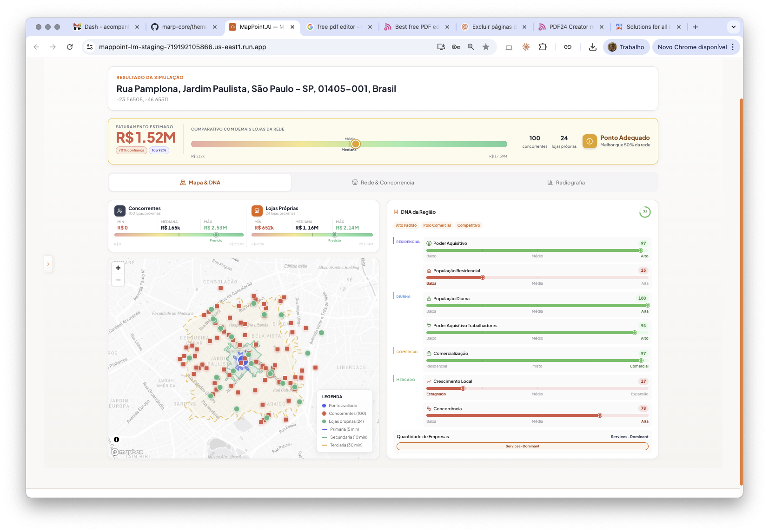Click Concorrentes (100) legend entry

[344, 414]
